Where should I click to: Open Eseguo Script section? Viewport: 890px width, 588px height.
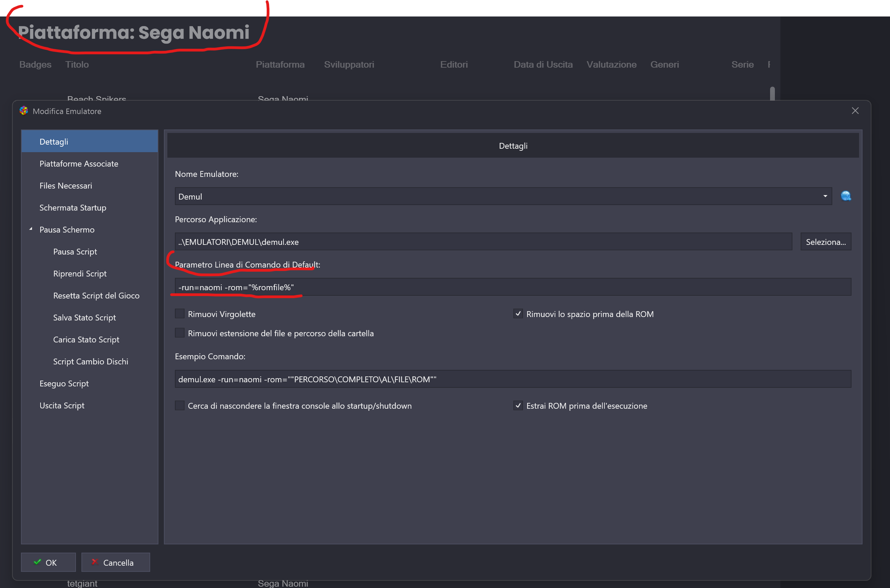coord(90,383)
